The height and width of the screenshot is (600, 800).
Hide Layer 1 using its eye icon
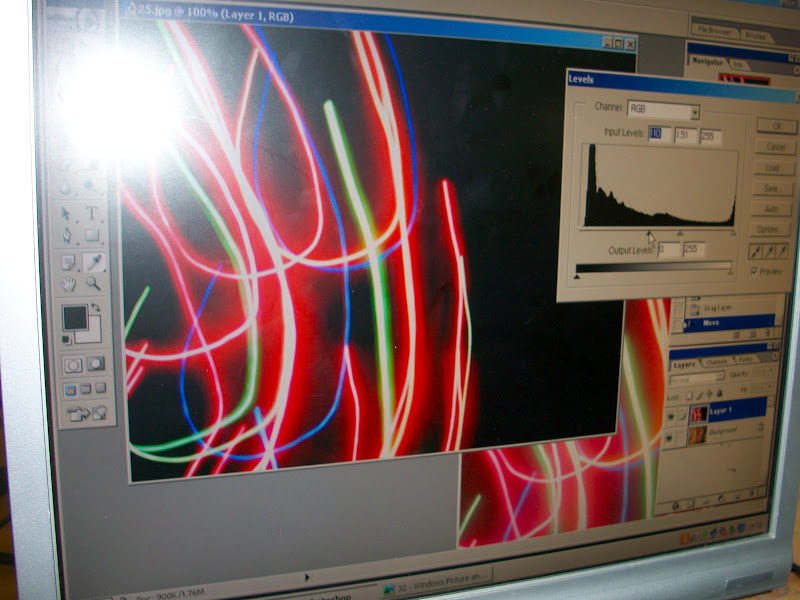[670, 417]
